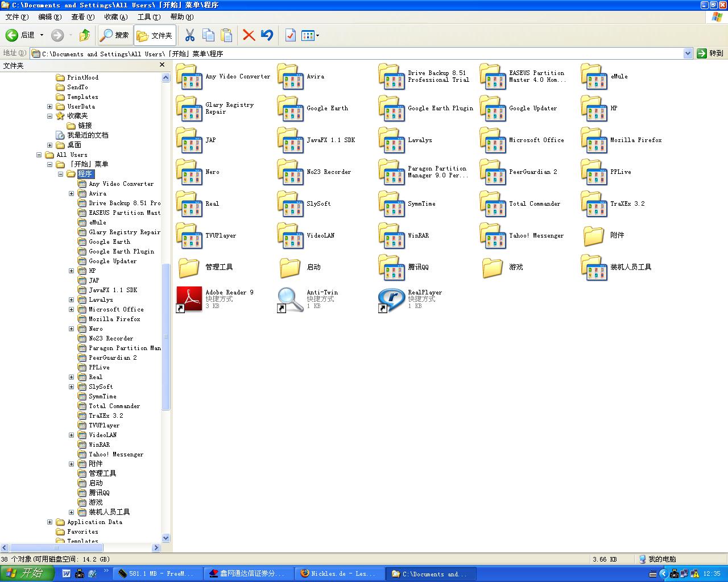Image resolution: width=728 pixels, height=582 pixels.
Task: Toggle the Folders pane button
Action: click(155, 35)
